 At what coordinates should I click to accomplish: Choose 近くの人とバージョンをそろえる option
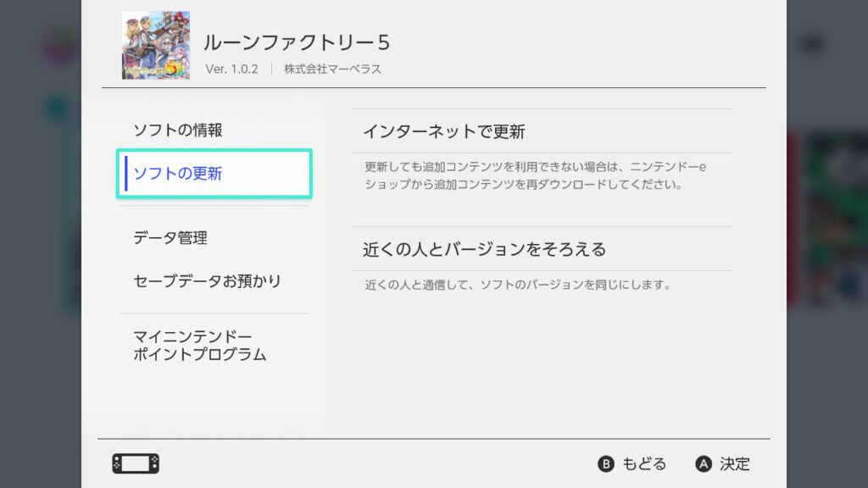pos(542,249)
